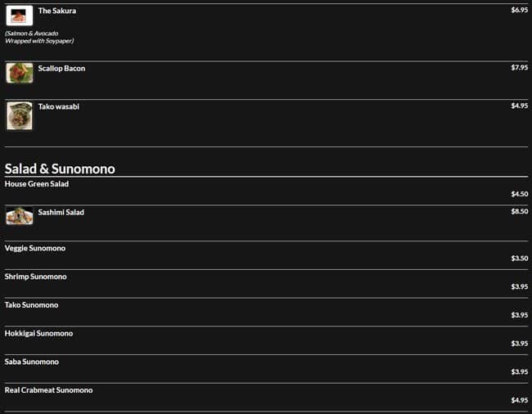Click the $6.95 price for The Sakura
This screenshot has width=532, height=414.
coord(519,10)
